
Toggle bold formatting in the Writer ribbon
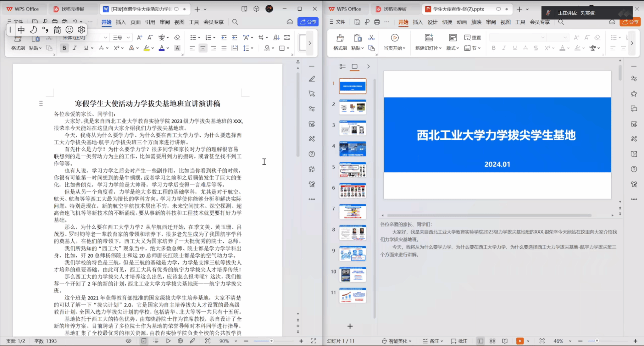coord(64,48)
